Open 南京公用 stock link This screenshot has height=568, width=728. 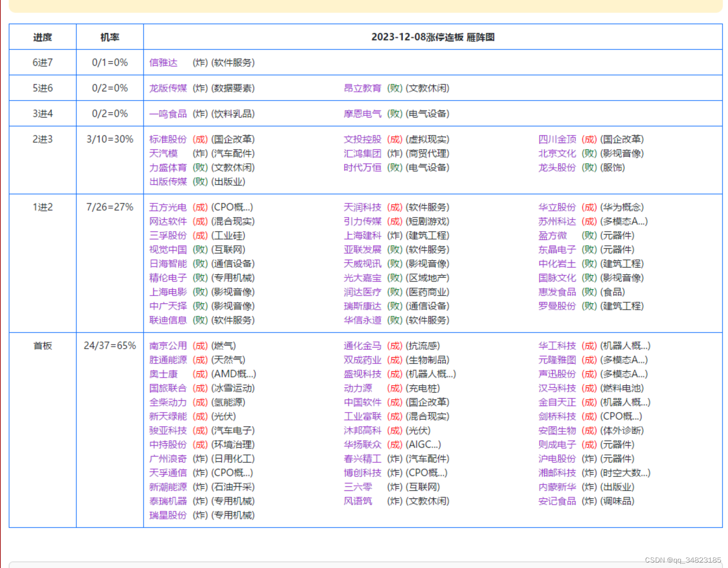tap(168, 346)
